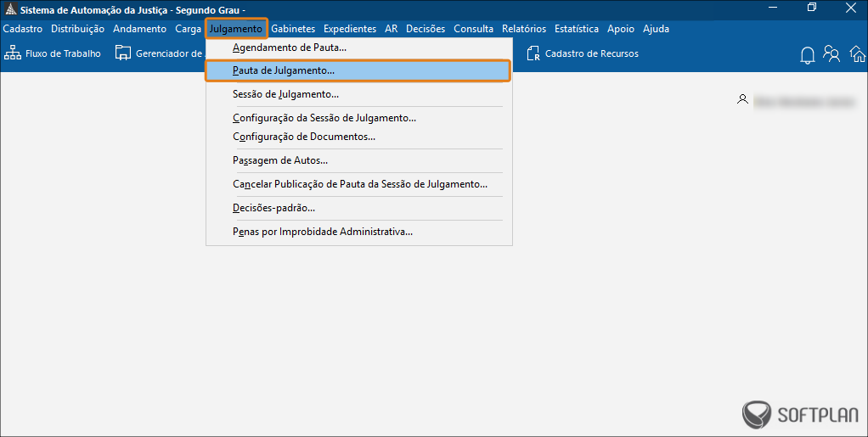Viewport: 868px width, 437px height.
Task: Choose Agendamento de Pauta from menu
Action: pos(289,48)
